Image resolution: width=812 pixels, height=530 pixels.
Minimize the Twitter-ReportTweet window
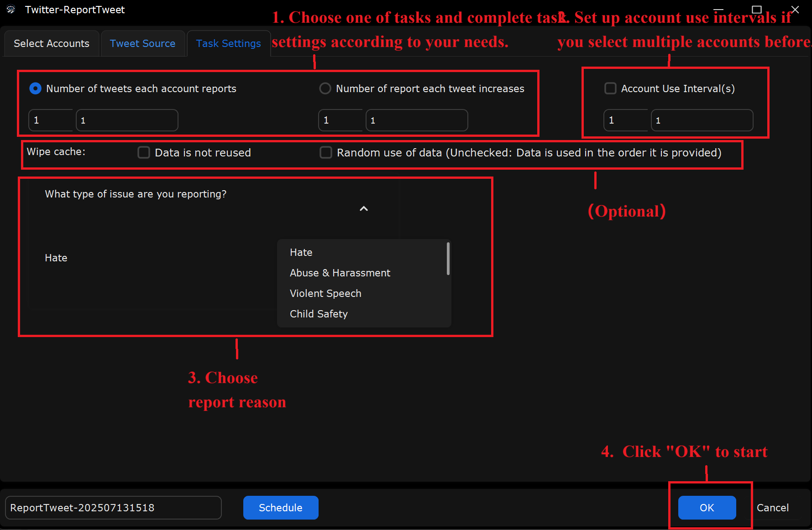(718, 10)
